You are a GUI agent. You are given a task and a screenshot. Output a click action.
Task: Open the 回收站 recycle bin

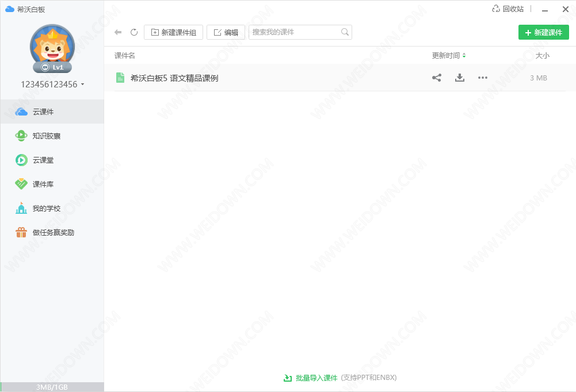coord(508,9)
